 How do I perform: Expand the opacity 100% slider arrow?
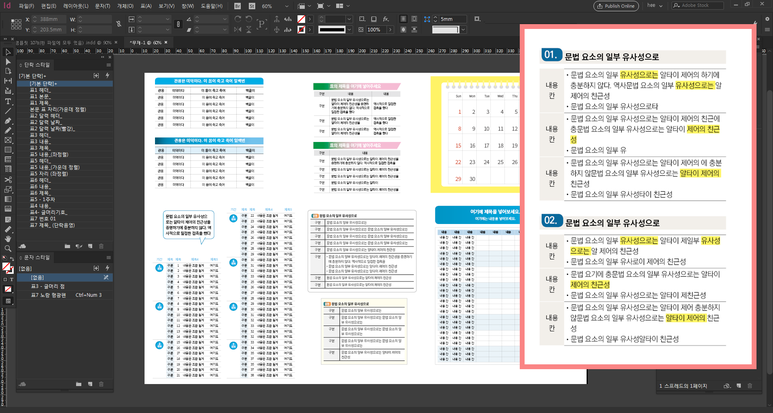[390, 30]
